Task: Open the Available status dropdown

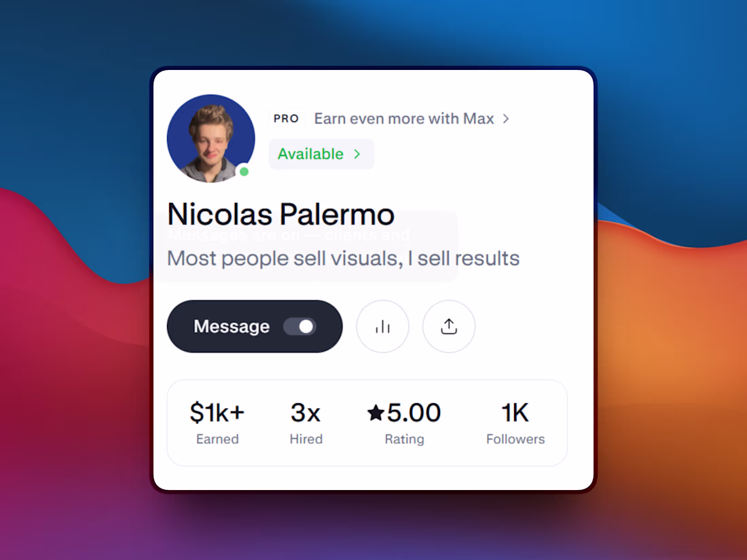Action: pos(321,154)
